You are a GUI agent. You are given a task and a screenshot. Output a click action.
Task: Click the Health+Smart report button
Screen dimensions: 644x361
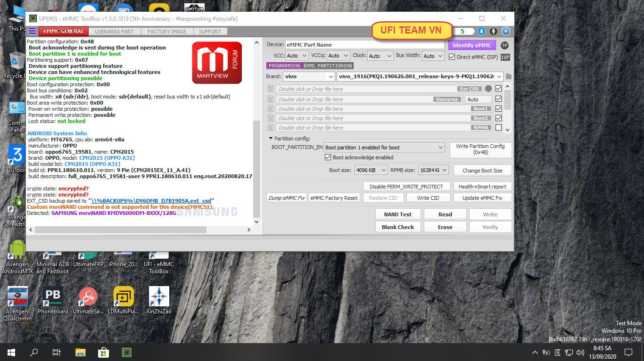coord(482,187)
